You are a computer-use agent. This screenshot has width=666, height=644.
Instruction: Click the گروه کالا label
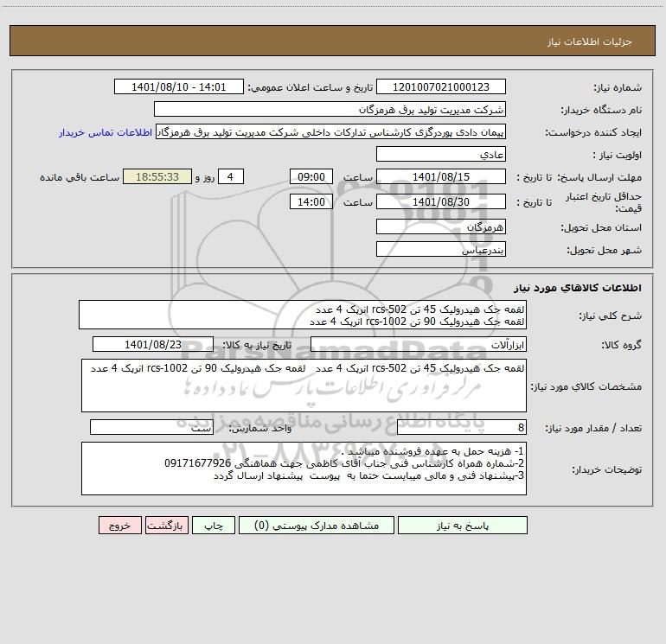pyautogui.click(x=622, y=345)
